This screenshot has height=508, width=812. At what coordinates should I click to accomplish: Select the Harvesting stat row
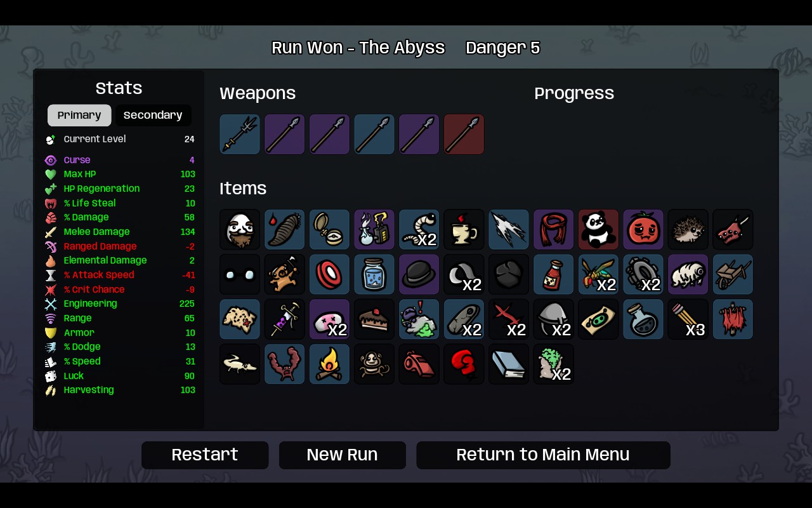point(119,390)
